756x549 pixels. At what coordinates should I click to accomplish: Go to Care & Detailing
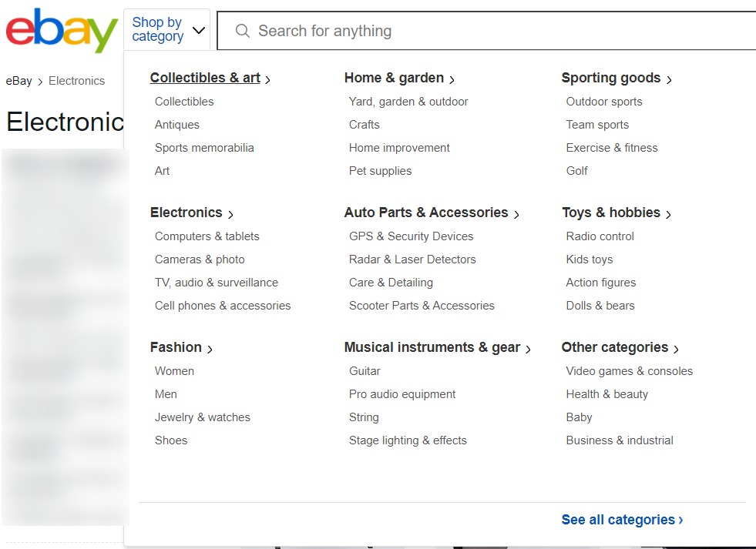pos(391,283)
